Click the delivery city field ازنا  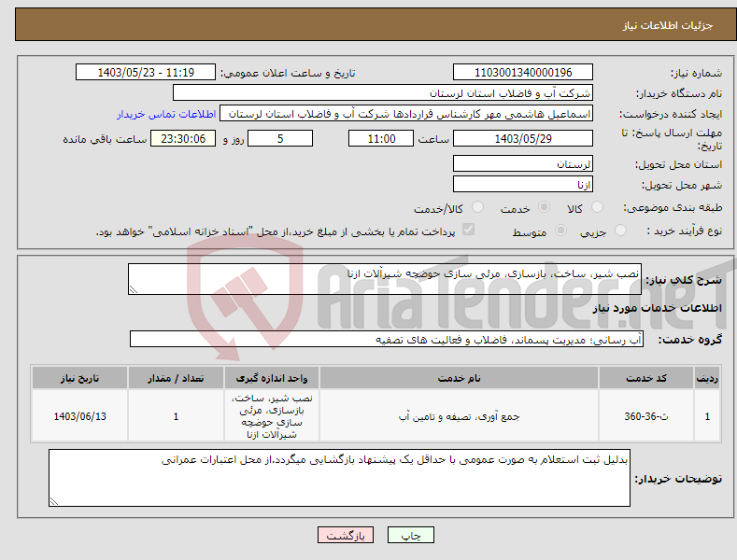(523, 184)
